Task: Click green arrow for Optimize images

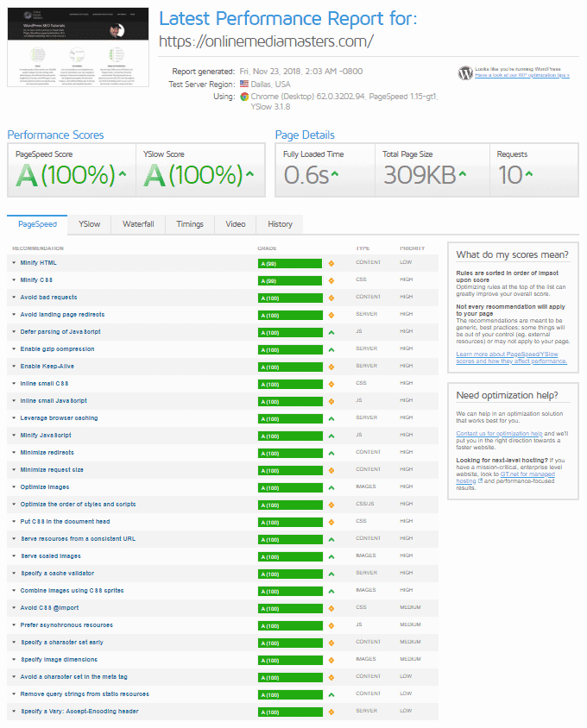Action: pyautogui.click(x=331, y=488)
